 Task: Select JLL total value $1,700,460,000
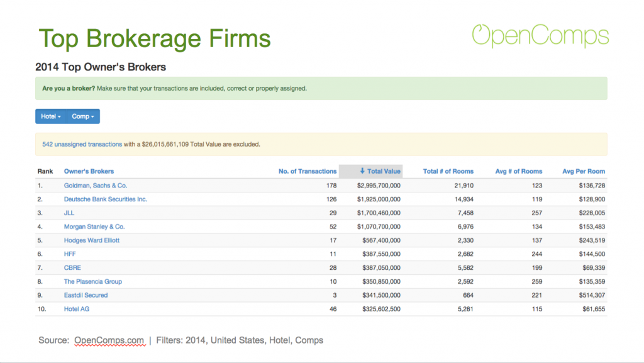[379, 213]
